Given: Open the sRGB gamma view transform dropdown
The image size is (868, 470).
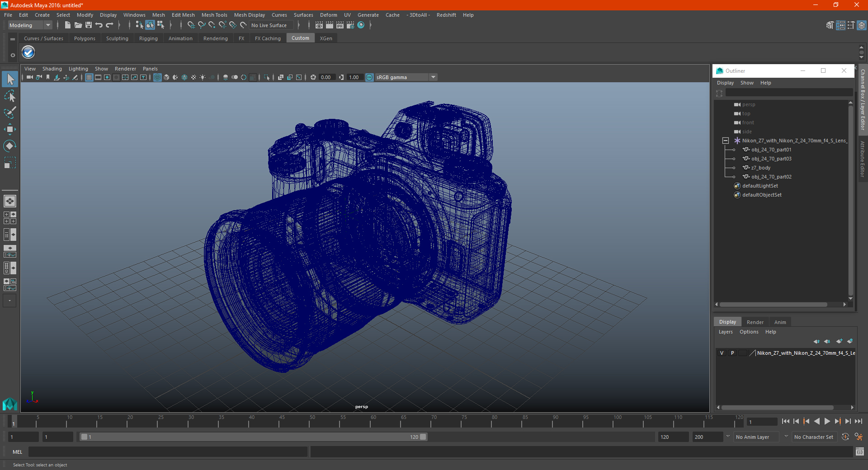Looking at the screenshot, I should pos(433,77).
